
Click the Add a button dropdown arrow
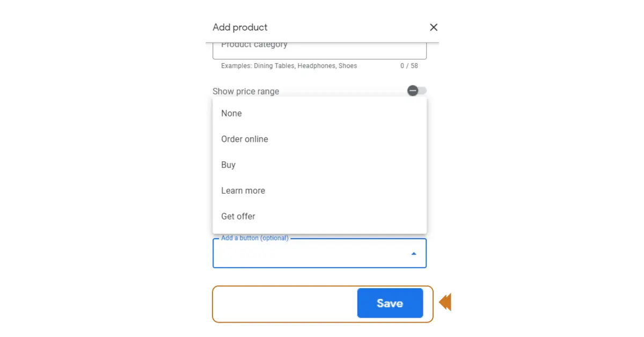coord(414,253)
